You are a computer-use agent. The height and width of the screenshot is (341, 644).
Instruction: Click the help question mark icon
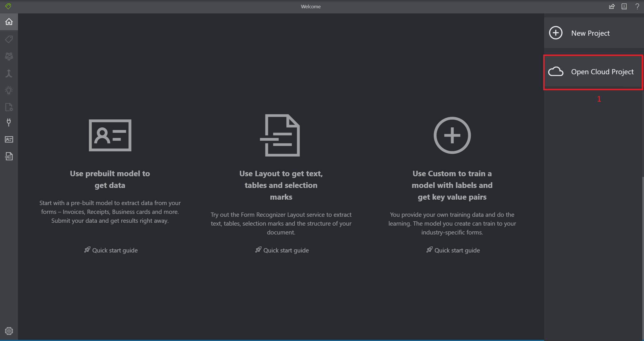click(x=637, y=6)
